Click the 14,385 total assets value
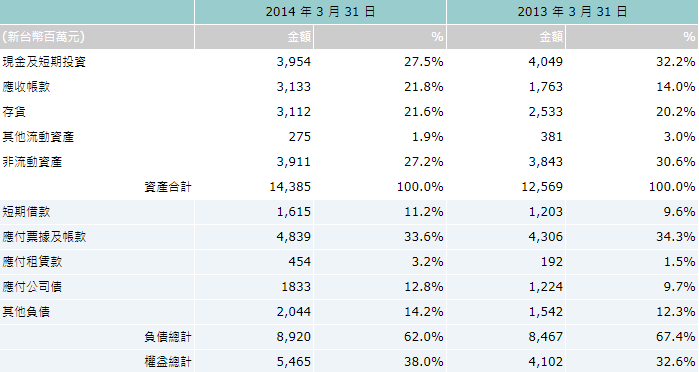The image size is (699, 372). pyautogui.click(x=290, y=186)
